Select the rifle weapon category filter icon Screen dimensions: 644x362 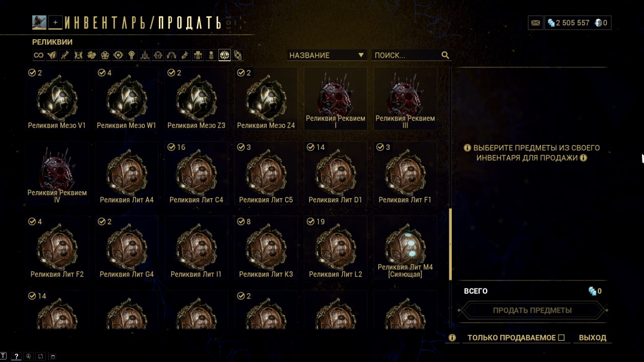tap(65, 55)
